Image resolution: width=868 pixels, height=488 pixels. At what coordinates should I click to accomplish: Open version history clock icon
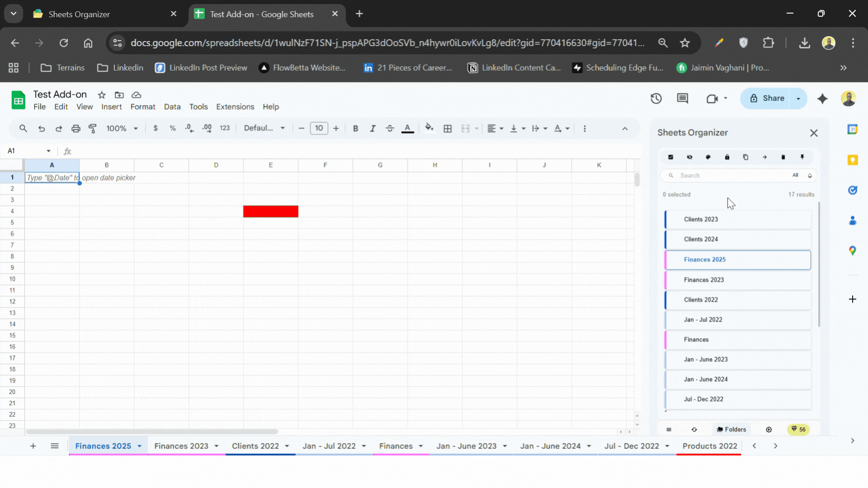[656, 99]
